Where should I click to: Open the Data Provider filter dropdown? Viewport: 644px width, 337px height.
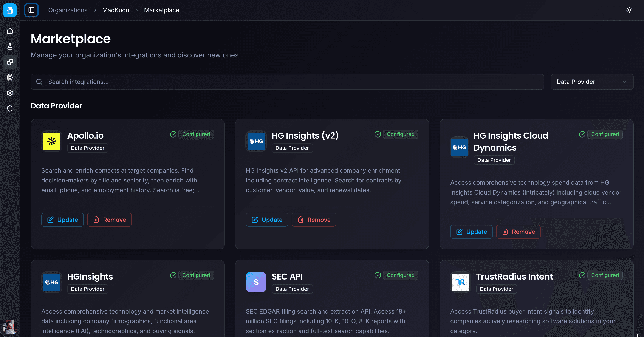[x=592, y=82]
